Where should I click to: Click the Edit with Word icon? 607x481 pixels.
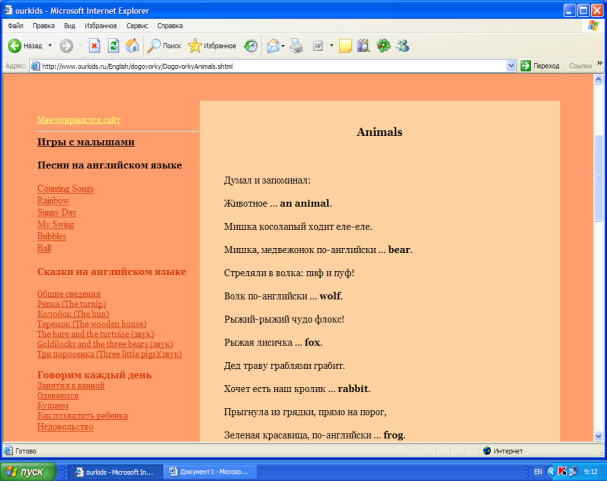(318, 46)
